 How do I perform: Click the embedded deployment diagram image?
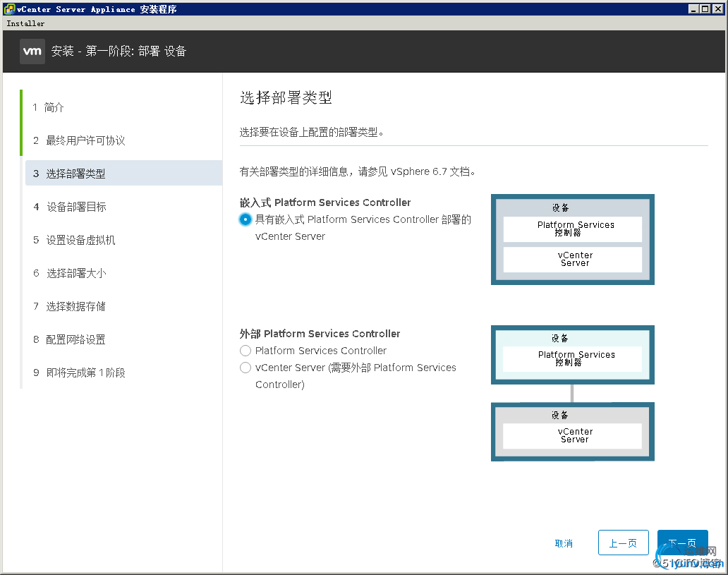tap(573, 240)
